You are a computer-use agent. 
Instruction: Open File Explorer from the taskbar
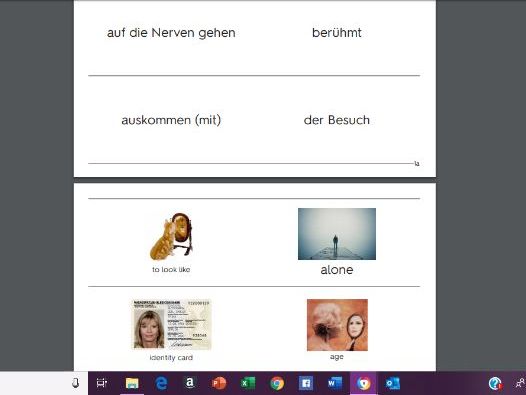pos(132,383)
